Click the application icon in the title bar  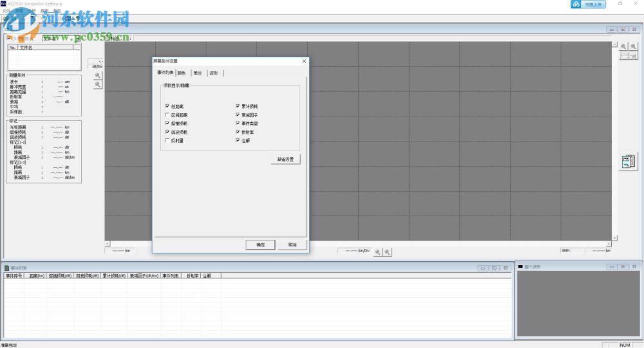[3, 3]
